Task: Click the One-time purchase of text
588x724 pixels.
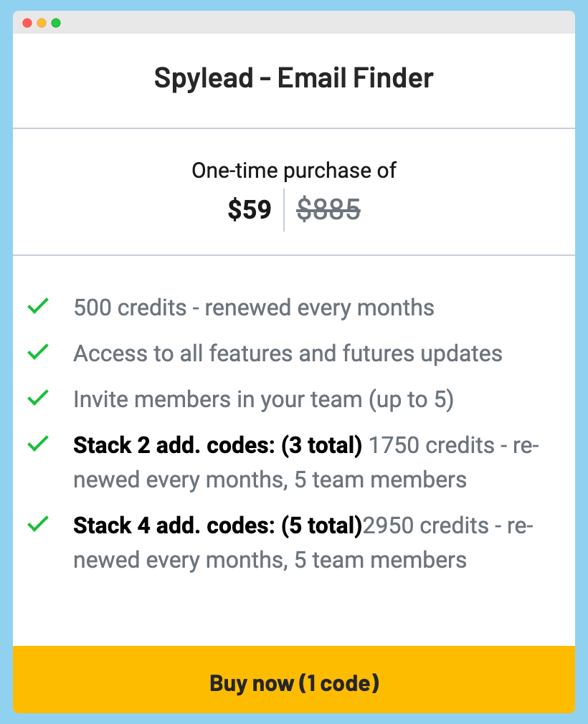Action: (294, 171)
